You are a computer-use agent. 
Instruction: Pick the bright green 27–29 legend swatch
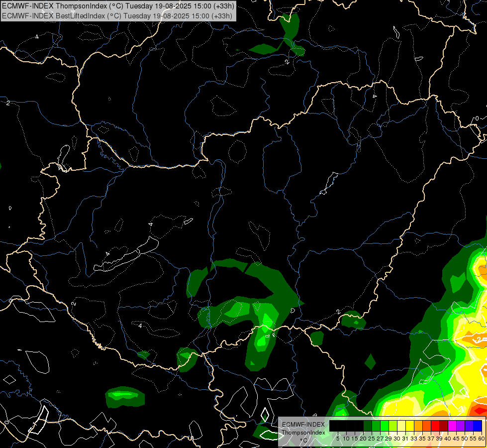tap(385, 426)
